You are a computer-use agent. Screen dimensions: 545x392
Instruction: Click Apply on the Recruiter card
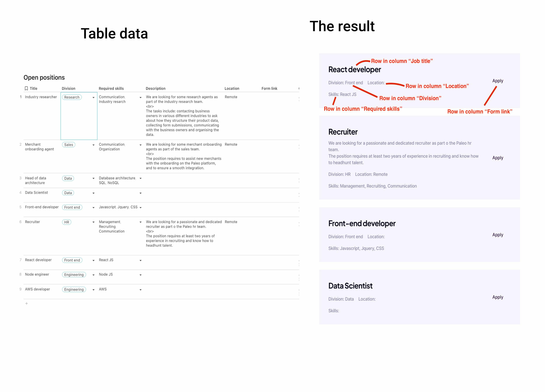click(x=498, y=158)
